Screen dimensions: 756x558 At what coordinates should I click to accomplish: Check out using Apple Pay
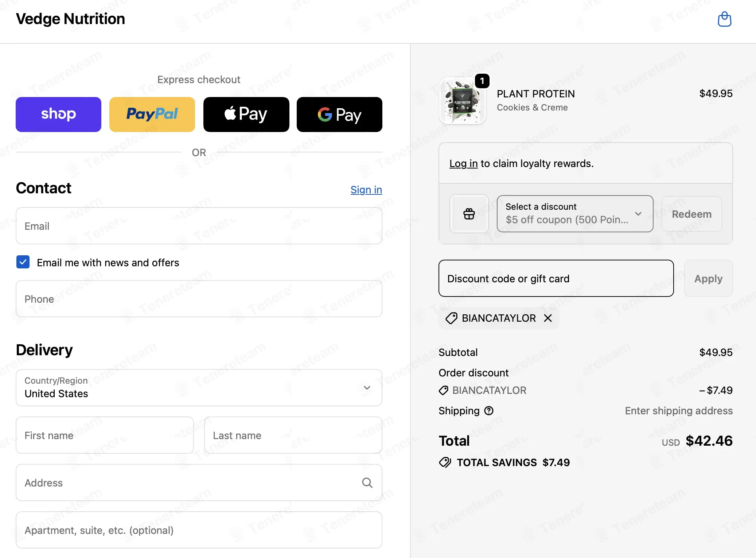246,115
